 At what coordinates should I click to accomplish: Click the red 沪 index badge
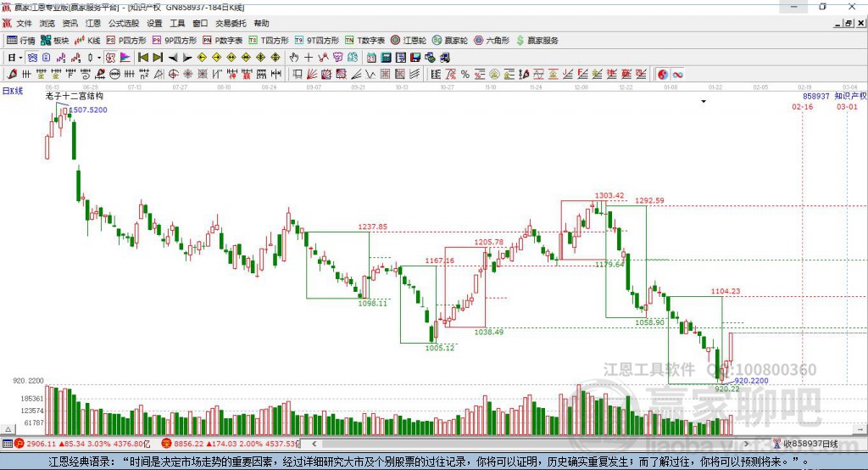(19, 444)
